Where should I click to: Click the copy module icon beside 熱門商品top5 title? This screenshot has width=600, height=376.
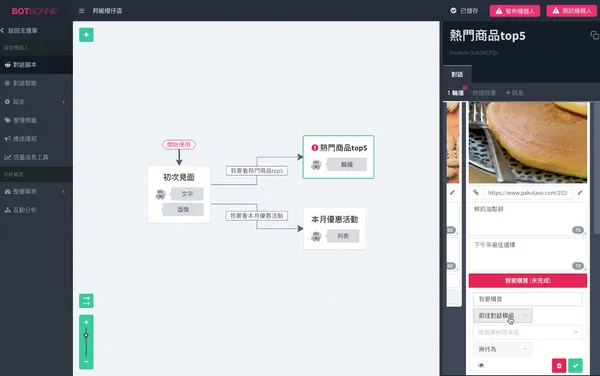(x=594, y=35)
